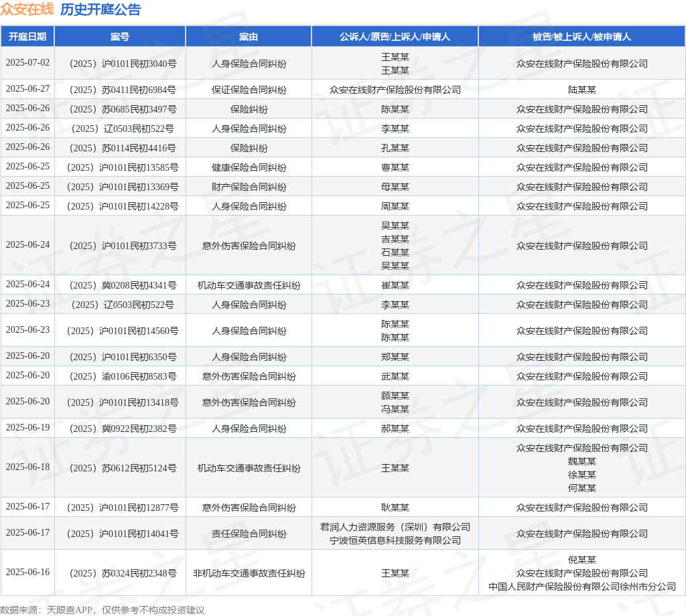This screenshot has height=616, width=686.
Task: Select case number (2025)沪0101民初12877号
Action: (120, 508)
